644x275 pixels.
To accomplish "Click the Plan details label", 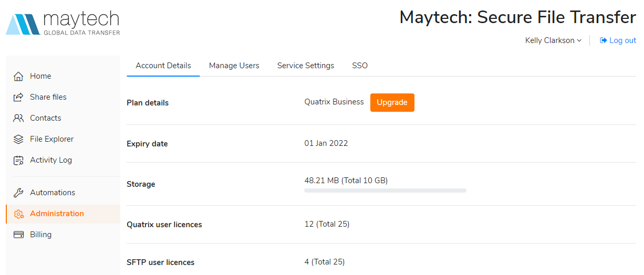I will coord(148,103).
